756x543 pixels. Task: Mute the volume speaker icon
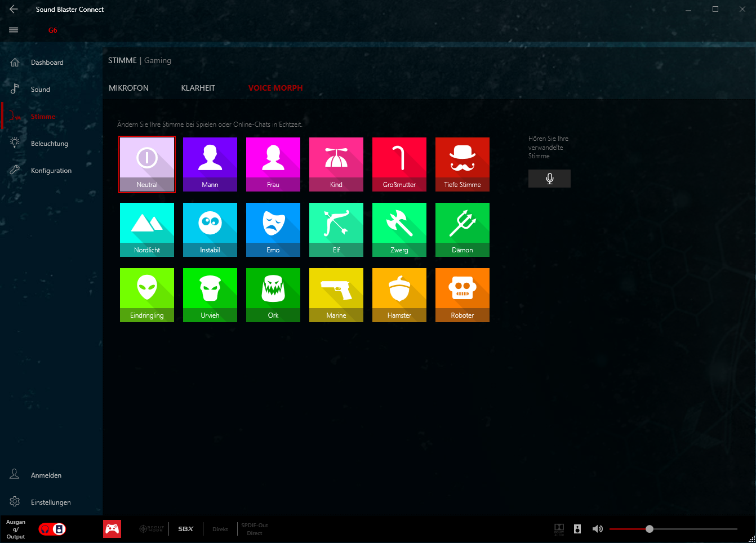pos(597,529)
